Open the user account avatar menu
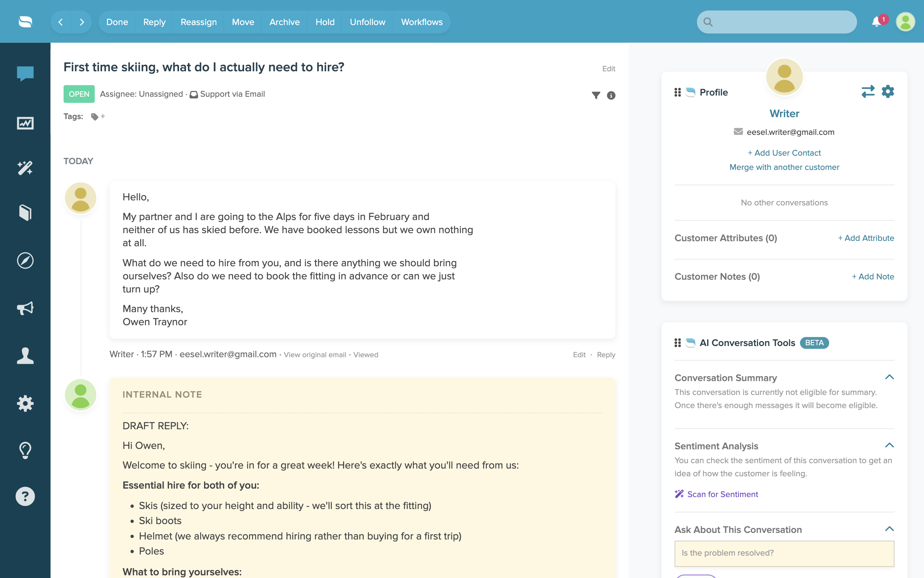The width and height of the screenshot is (924, 578). pyautogui.click(x=906, y=22)
